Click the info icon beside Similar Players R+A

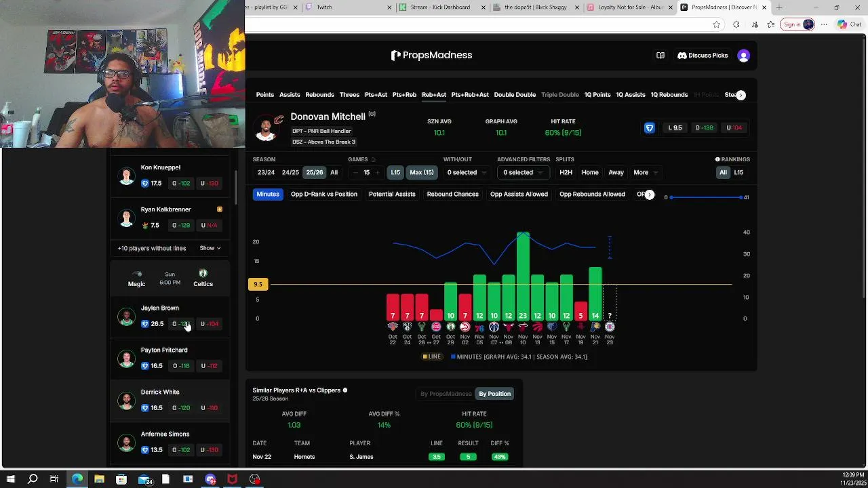(x=345, y=390)
